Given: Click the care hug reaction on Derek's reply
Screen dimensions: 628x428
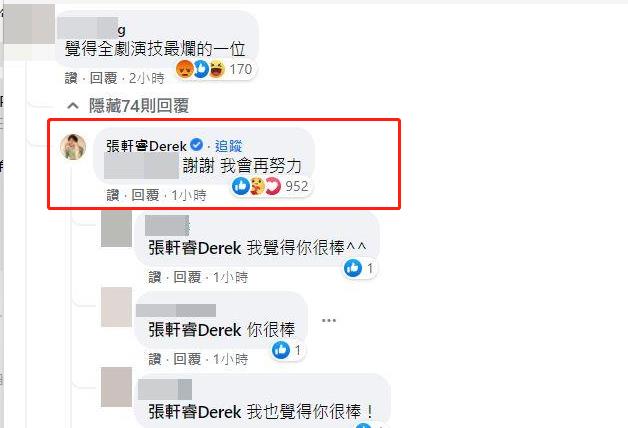Looking at the screenshot, I should (258, 186).
